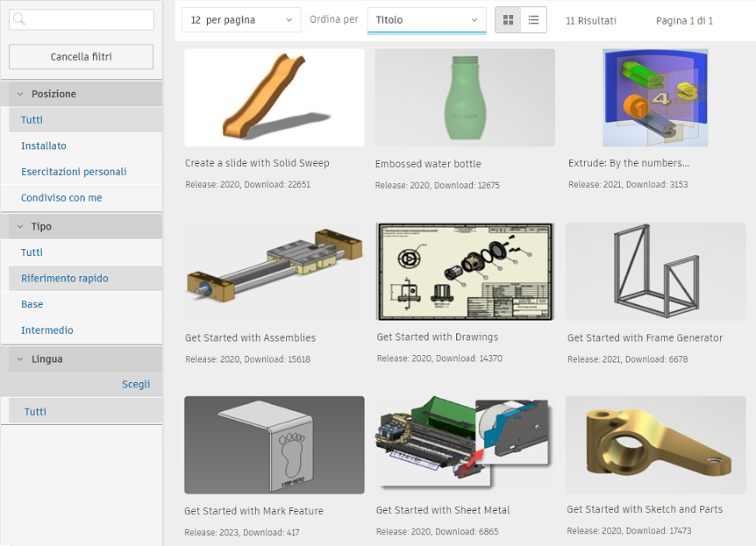This screenshot has width=756, height=546.
Task: Click 'Extrude: By the numbers...' title
Action: point(629,163)
